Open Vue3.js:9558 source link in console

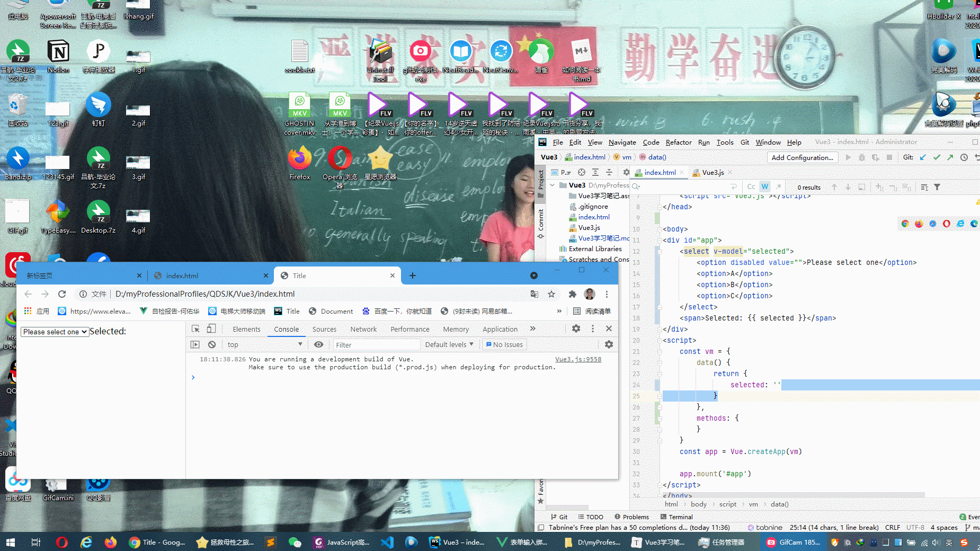pyautogui.click(x=578, y=359)
